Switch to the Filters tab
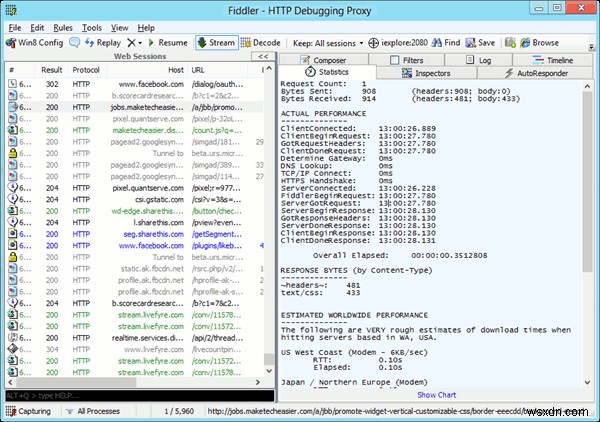The image size is (600, 422). tap(406, 60)
